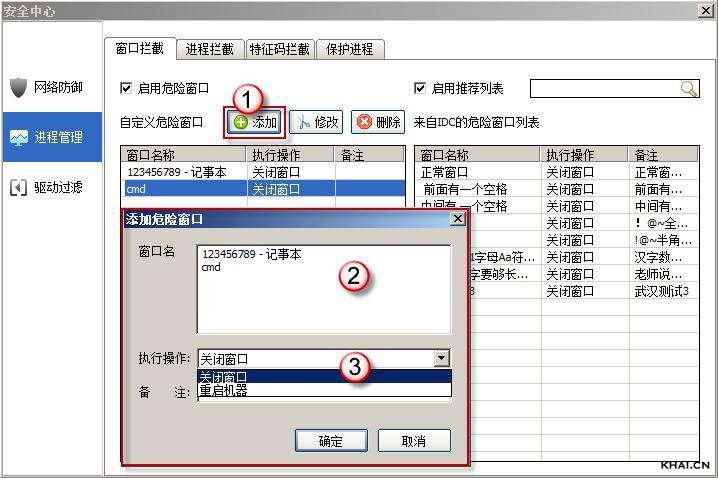Switch to 特征码拦截 tab
This screenshot has width=718, height=478.
[280, 48]
